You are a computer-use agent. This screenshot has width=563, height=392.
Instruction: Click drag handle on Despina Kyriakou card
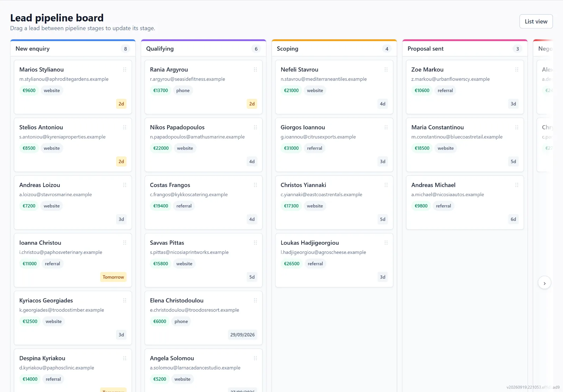[x=125, y=358]
